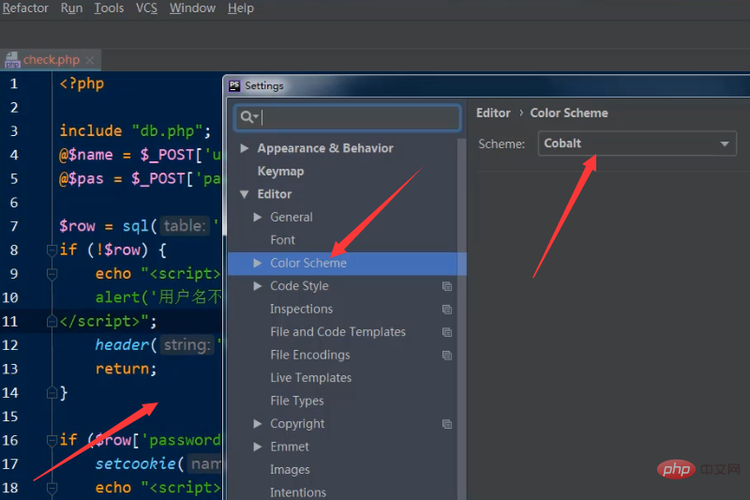Expand the Code Style arrow
The height and width of the screenshot is (500, 750).
pos(257,286)
